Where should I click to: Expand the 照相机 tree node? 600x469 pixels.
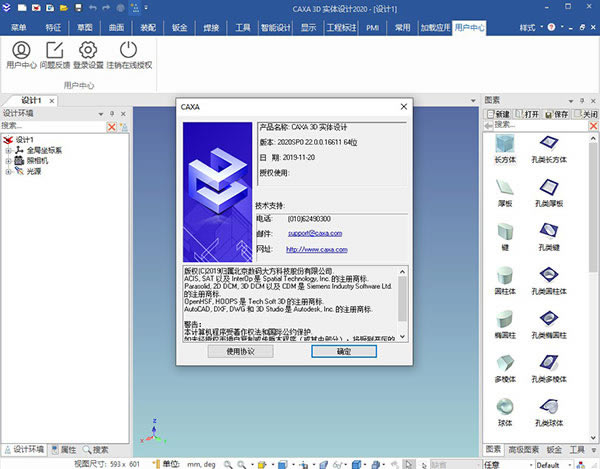point(7,161)
